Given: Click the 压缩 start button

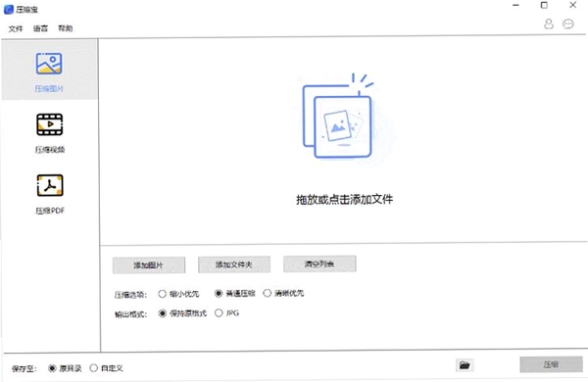Looking at the screenshot, I should [x=551, y=364].
